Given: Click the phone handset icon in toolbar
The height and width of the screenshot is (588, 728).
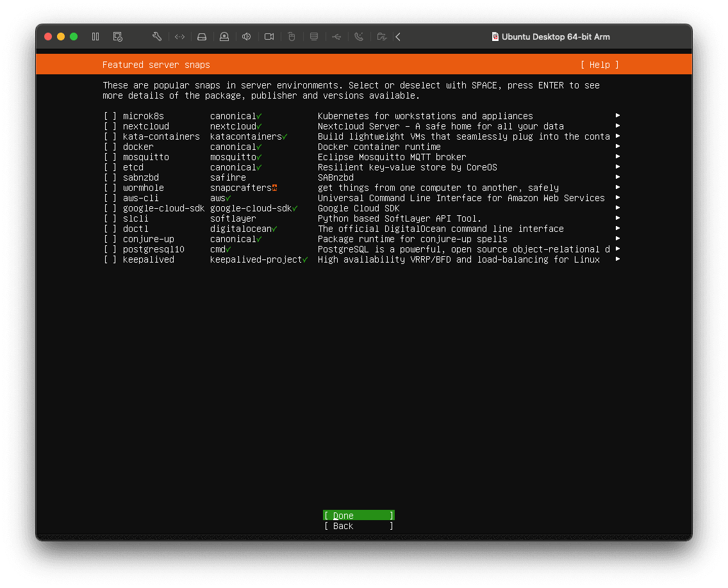Looking at the screenshot, I should click(359, 37).
